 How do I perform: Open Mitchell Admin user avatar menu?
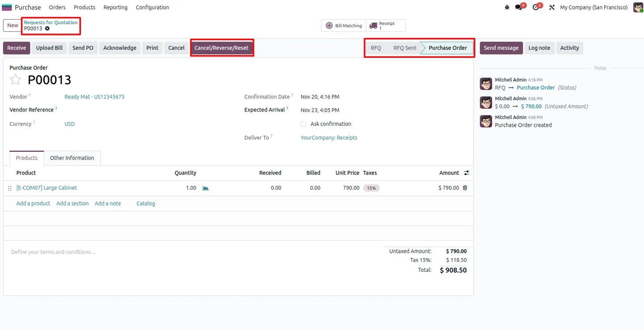coord(638,7)
